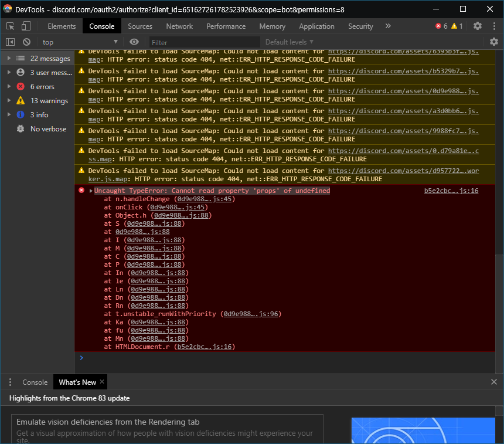Viewport: 504px width, 444px height.
Task: Open the drawer three-dot menu
Action: (11, 382)
